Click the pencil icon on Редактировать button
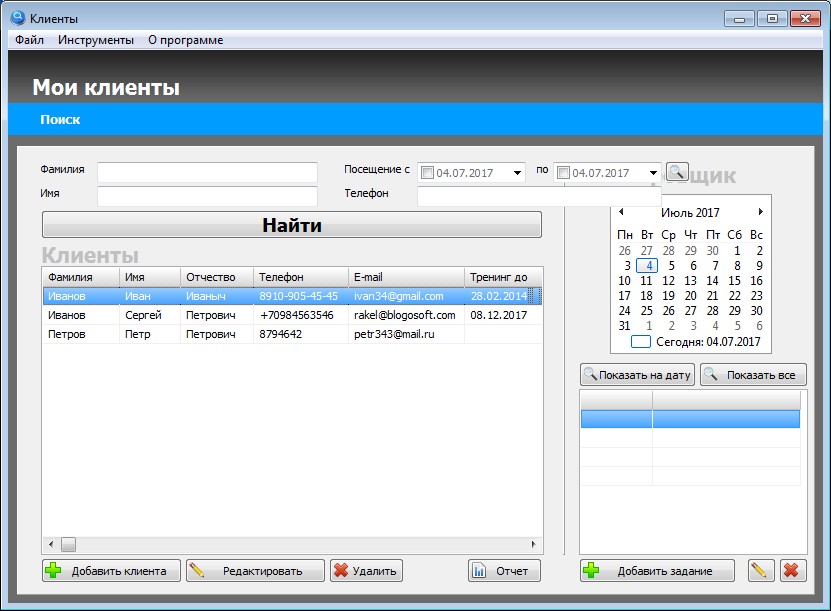The image size is (831, 611). [197, 570]
